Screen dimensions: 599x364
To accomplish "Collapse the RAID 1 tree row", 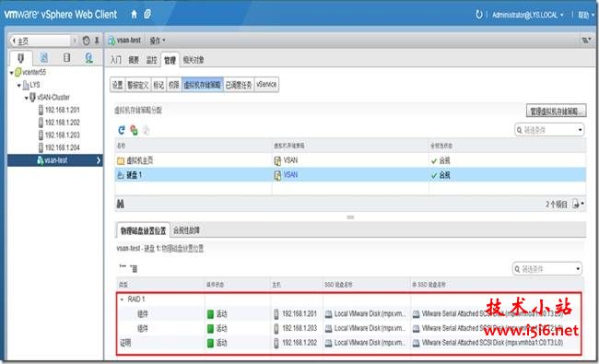I will coord(122,299).
